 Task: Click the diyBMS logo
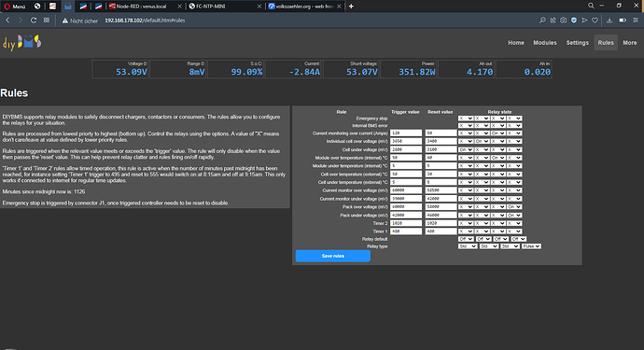pyautogui.click(x=22, y=42)
